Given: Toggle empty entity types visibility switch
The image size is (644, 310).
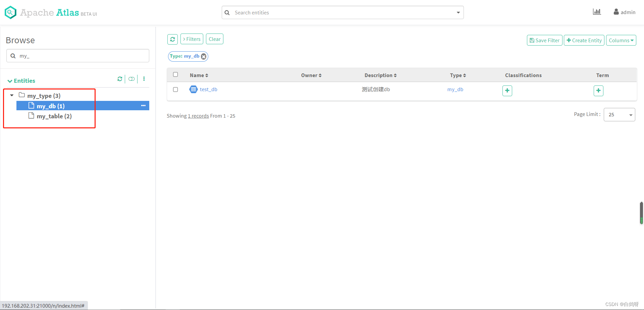Looking at the screenshot, I should 131,79.
